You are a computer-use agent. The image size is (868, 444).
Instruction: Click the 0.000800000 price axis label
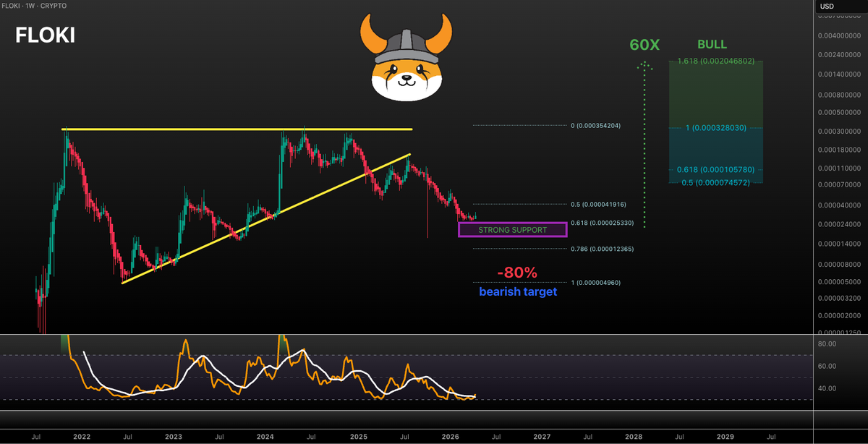tap(839, 95)
